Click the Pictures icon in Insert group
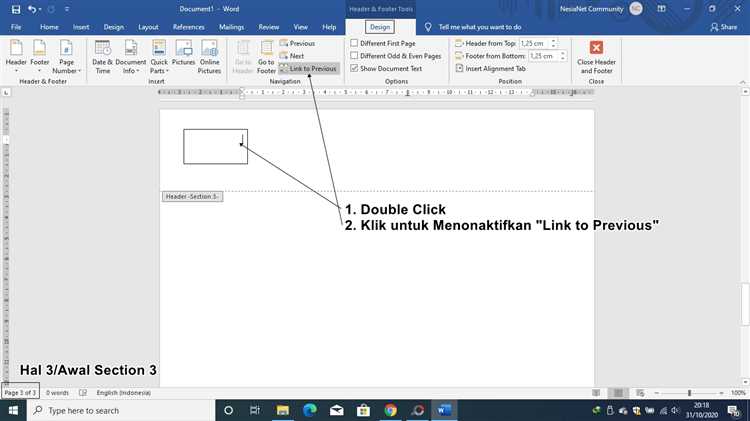750x421 pixels. [183, 54]
